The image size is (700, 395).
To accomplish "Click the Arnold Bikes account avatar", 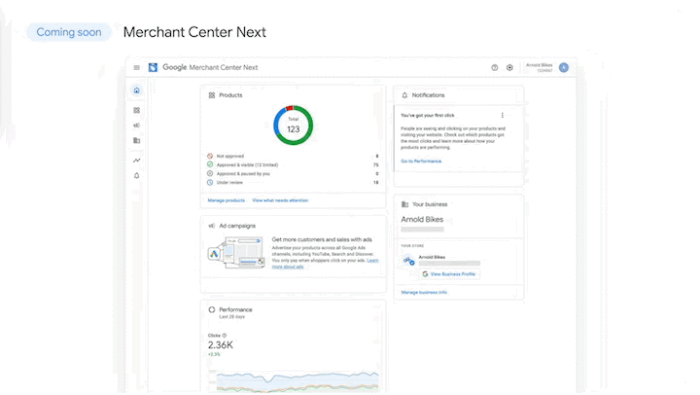I will pos(564,67).
